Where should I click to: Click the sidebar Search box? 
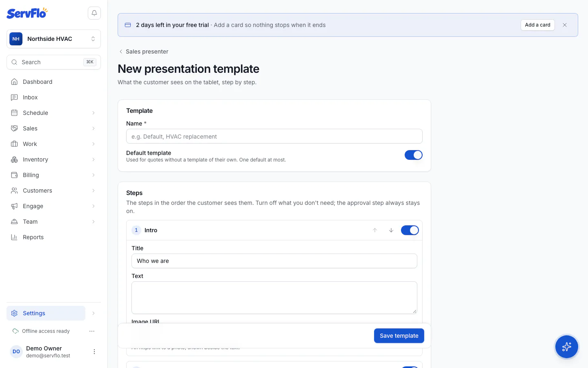[53, 62]
